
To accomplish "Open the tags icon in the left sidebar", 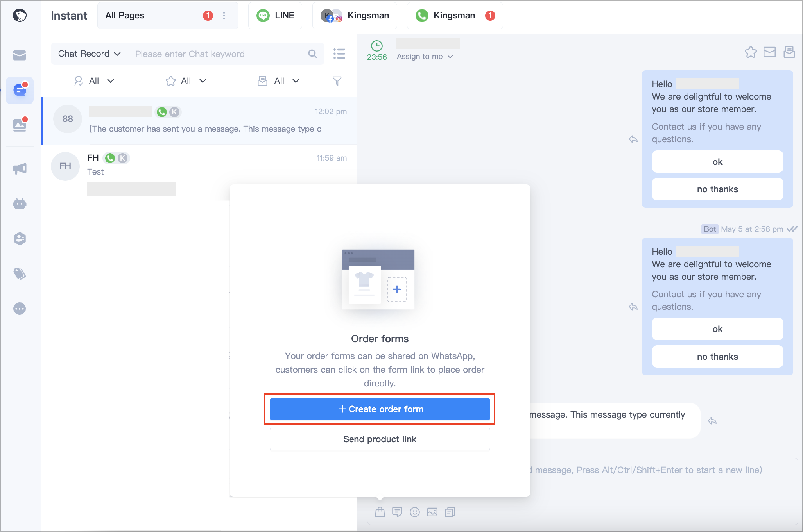I will (x=20, y=273).
